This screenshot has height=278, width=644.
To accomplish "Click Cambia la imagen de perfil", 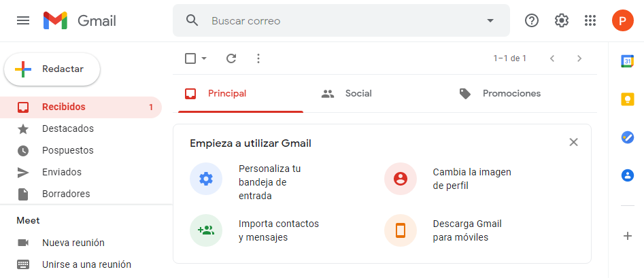I will click(472, 179).
